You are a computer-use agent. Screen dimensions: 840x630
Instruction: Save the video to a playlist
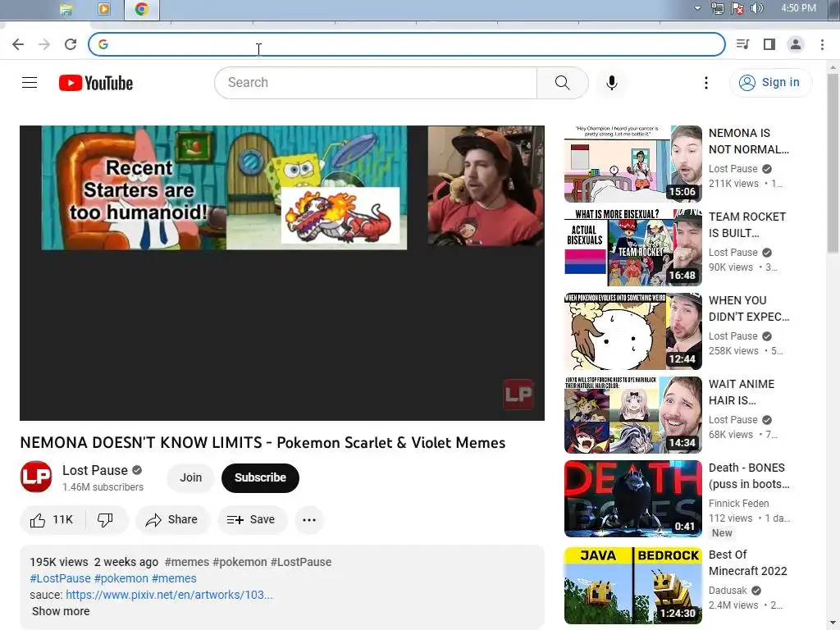tap(251, 519)
